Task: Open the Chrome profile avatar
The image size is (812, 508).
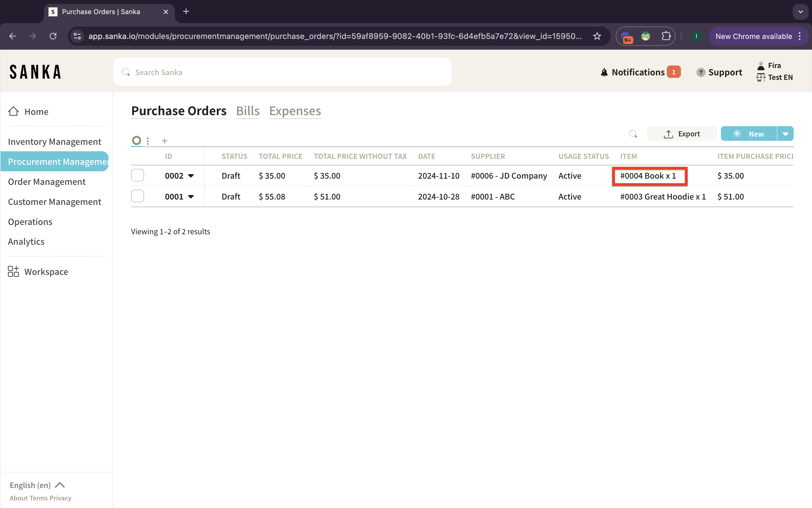Action: click(x=696, y=36)
